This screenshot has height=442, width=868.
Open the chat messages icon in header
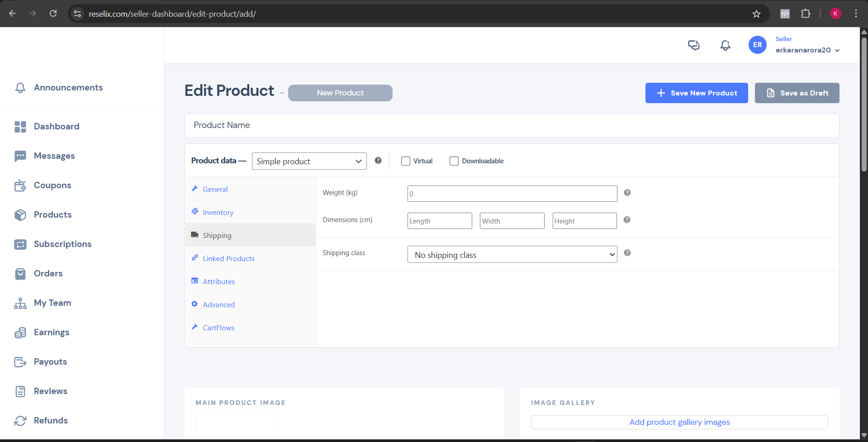[x=693, y=45]
